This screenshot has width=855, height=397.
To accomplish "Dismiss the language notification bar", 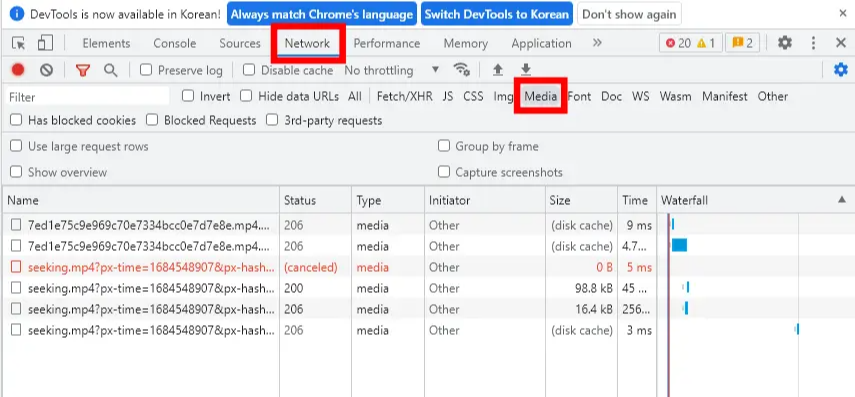I will [x=842, y=14].
